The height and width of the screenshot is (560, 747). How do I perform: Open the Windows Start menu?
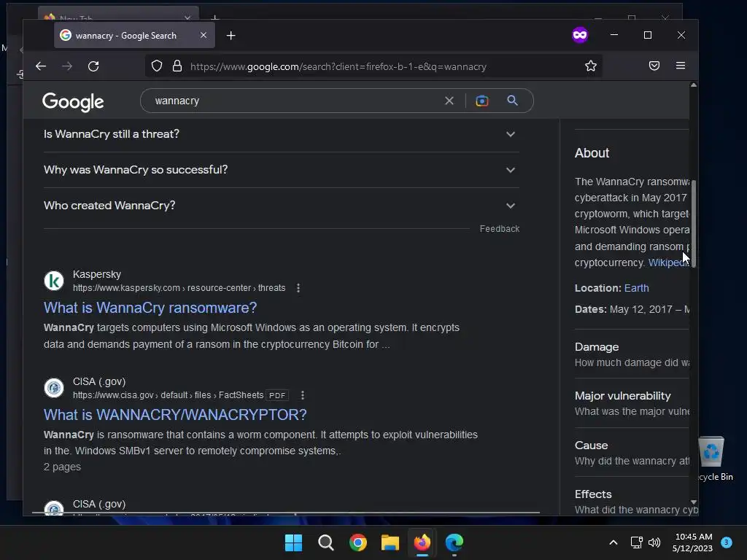293,542
